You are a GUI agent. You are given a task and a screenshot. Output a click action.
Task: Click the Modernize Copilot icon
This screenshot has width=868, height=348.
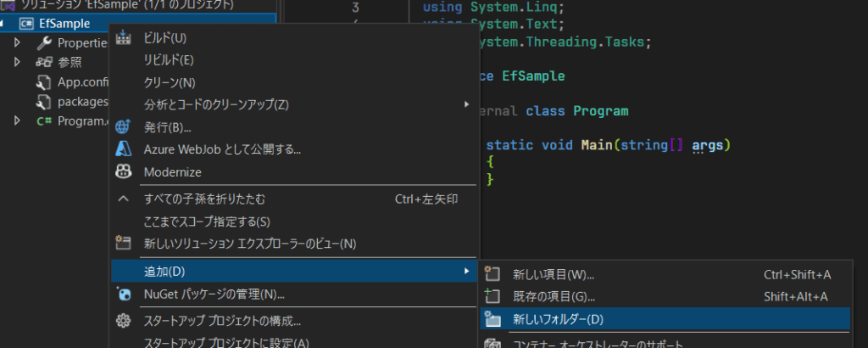pyautogui.click(x=124, y=171)
